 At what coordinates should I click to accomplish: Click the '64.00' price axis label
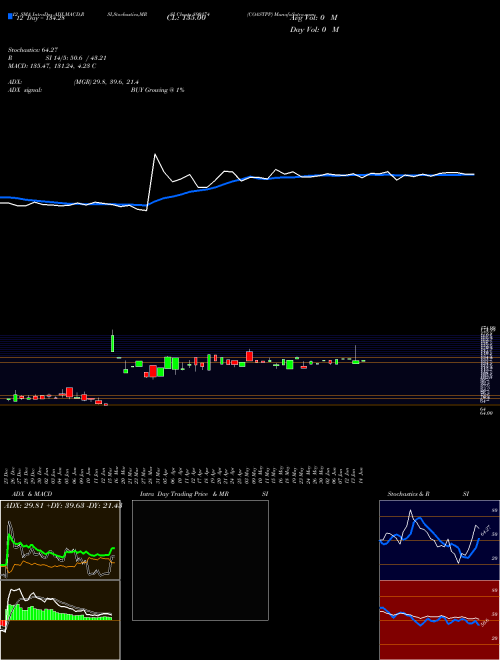(x=487, y=413)
